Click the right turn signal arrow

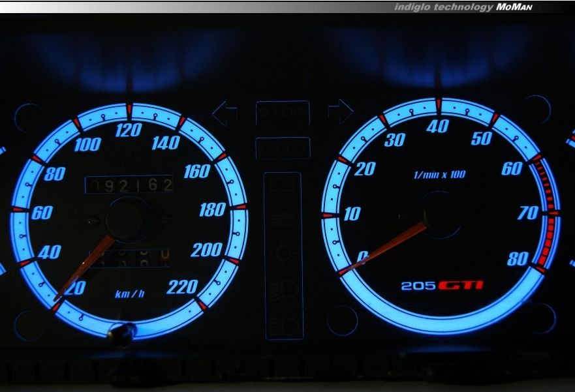340,112
